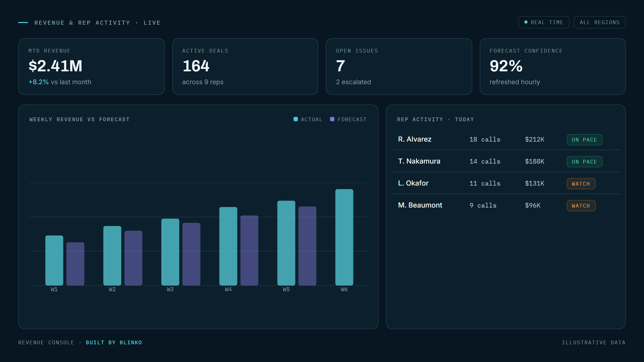Click the $212K amount
Image resolution: width=644 pixels, height=362 pixels.
tap(535, 139)
